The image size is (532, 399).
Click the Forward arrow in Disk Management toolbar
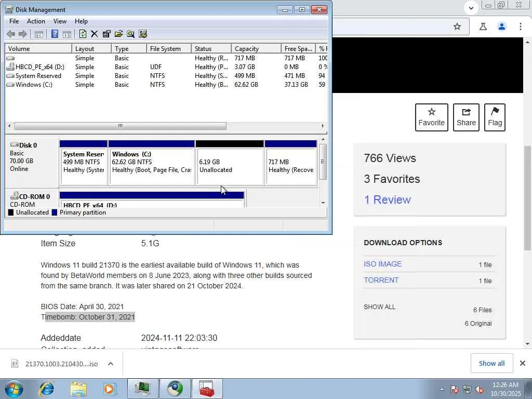click(23, 34)
